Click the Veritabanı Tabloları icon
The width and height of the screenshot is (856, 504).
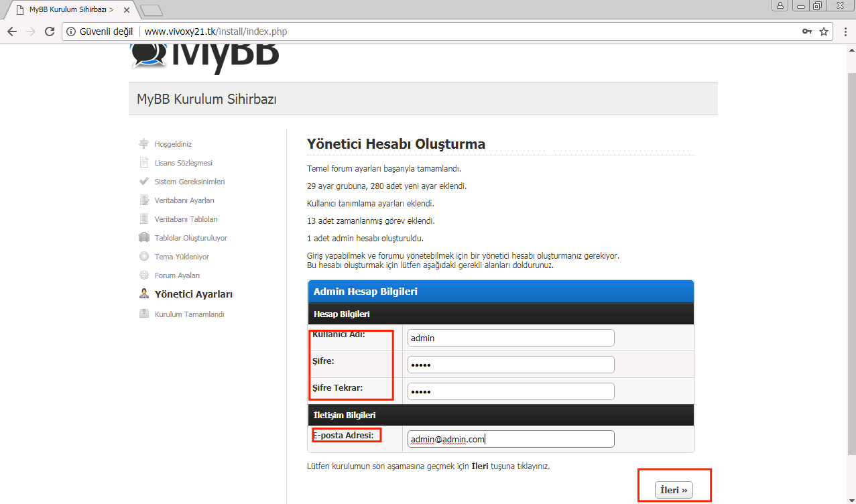[143, 218]
